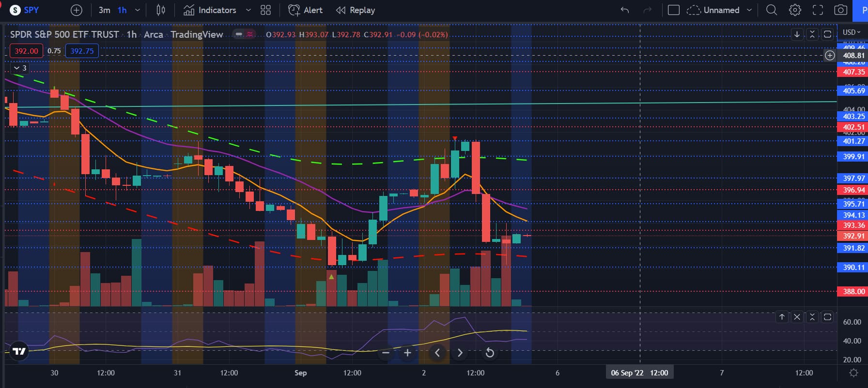
Task: Select the teal horizontal trend line
Action: point(420,104)
